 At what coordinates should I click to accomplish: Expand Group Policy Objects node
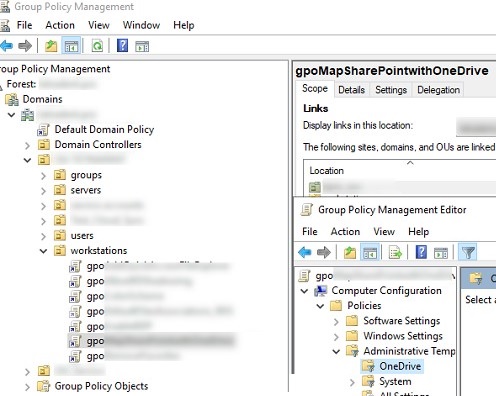(x=27, y=387)
